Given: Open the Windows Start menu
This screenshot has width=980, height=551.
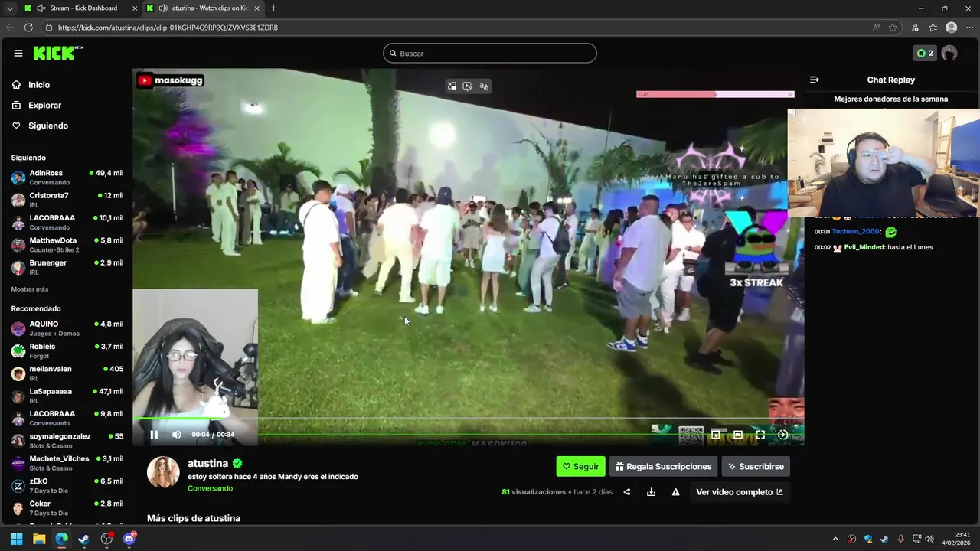Looking at the screenshot, I should (17, 539).
